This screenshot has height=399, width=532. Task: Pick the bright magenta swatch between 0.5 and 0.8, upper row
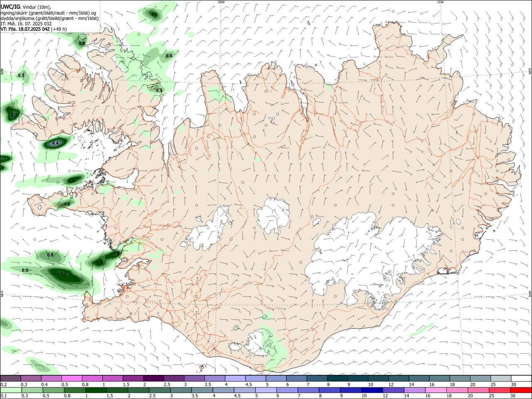[72, 379]
